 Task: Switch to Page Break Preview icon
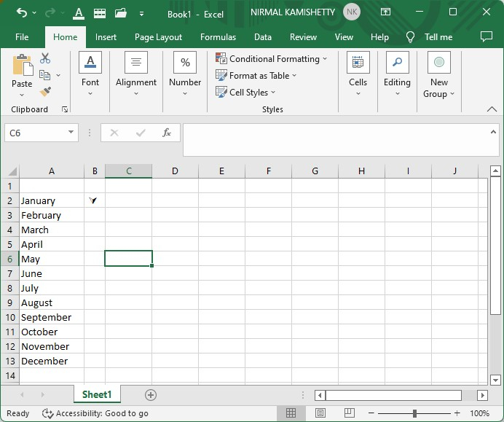349,413
